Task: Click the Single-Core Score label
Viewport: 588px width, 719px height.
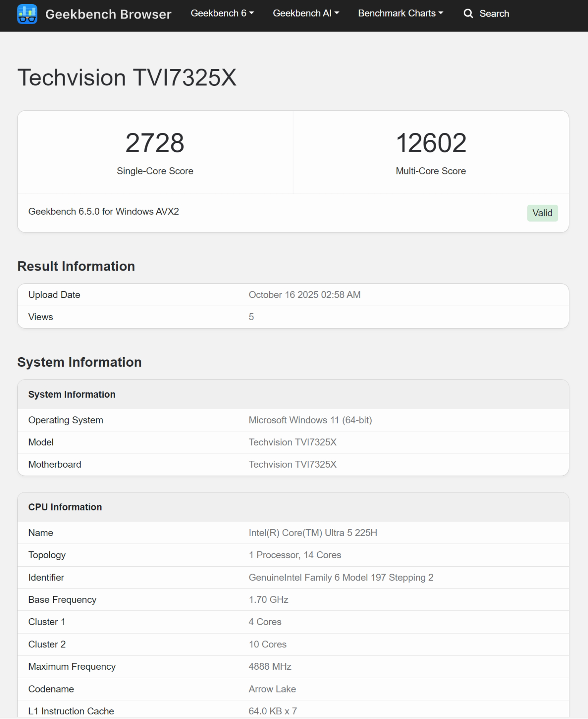Action: 155,171
